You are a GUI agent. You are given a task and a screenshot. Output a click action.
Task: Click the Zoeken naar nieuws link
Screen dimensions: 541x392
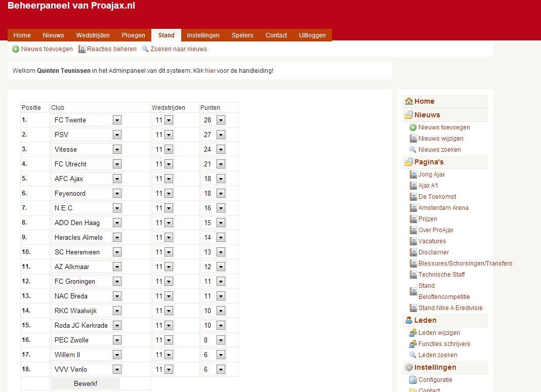pyautogui.click(x=179, y=49)
